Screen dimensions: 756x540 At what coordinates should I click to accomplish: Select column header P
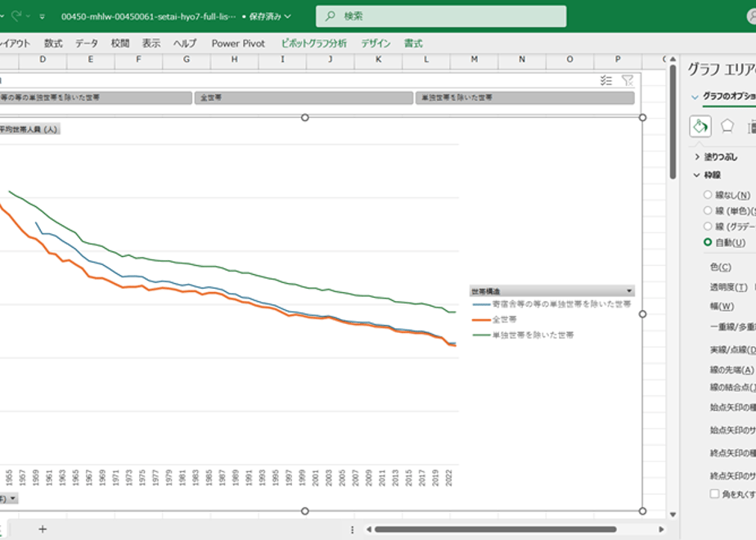618,59
